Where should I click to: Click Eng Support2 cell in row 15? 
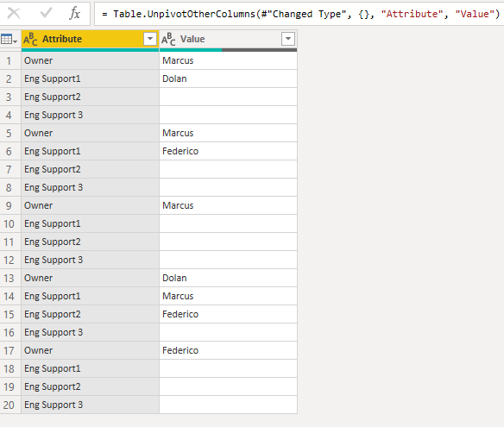point(90,314)
